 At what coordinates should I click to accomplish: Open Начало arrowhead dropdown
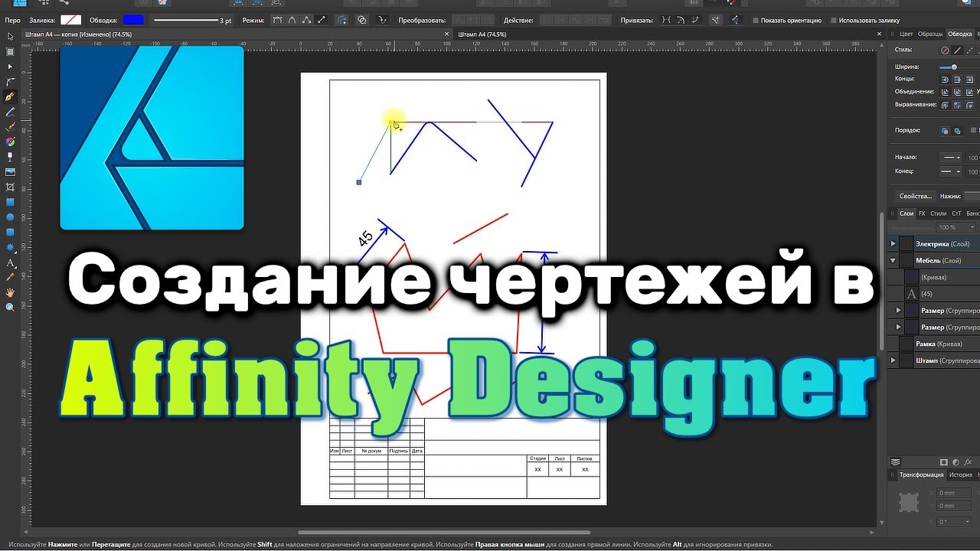[952, 157]
